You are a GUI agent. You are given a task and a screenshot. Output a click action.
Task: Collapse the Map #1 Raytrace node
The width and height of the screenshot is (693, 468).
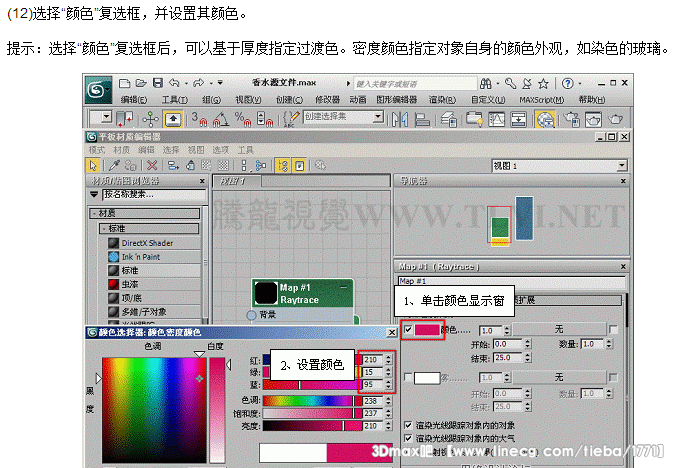[343, 287]
